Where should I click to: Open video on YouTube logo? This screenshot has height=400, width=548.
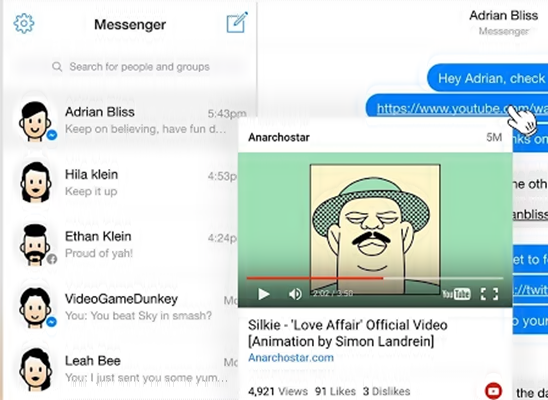pos(456,294)
